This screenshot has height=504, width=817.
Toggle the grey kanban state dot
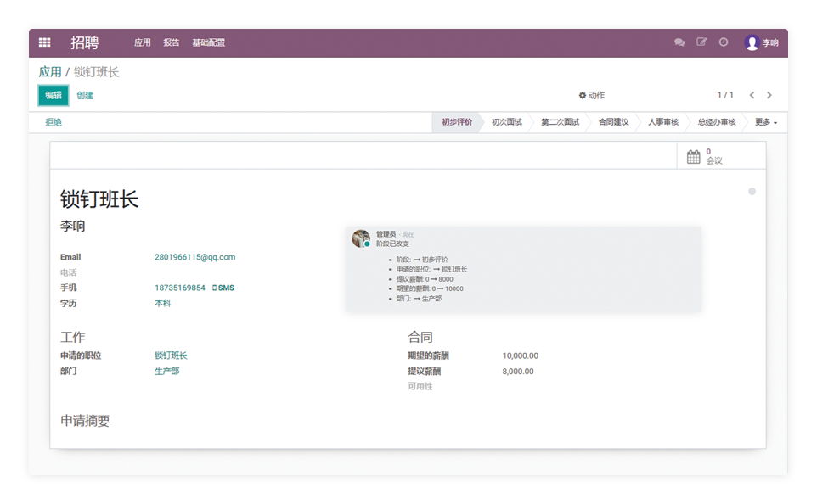pos(752,192)
